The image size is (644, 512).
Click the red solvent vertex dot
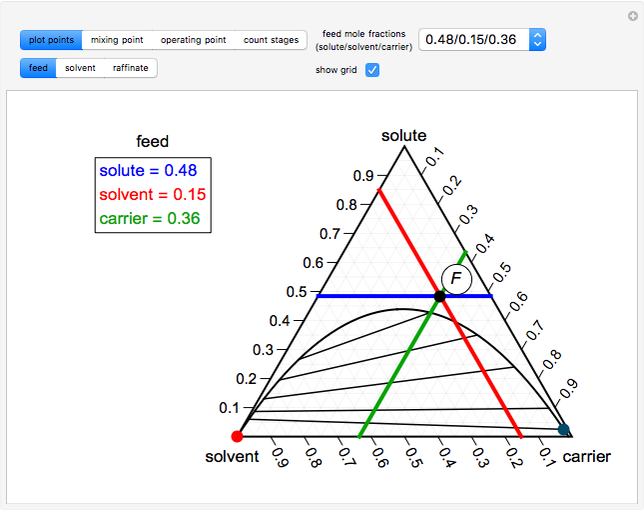coord(237,436)
